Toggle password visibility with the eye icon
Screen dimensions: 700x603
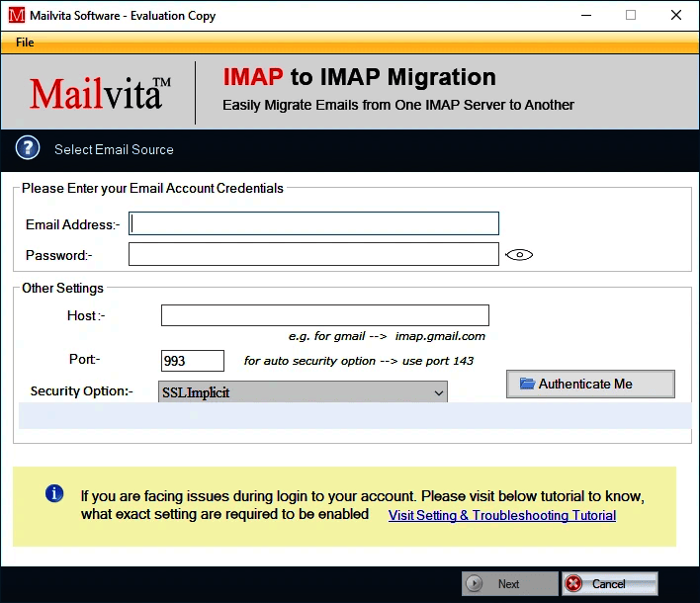tap(519, 255)
